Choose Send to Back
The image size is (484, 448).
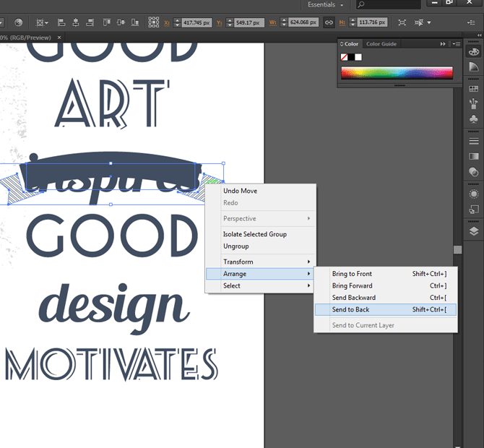point(350,310)
